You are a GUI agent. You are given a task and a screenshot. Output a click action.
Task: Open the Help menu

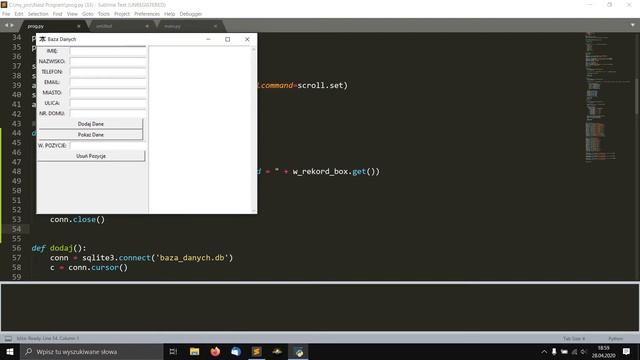click(169, 14)
